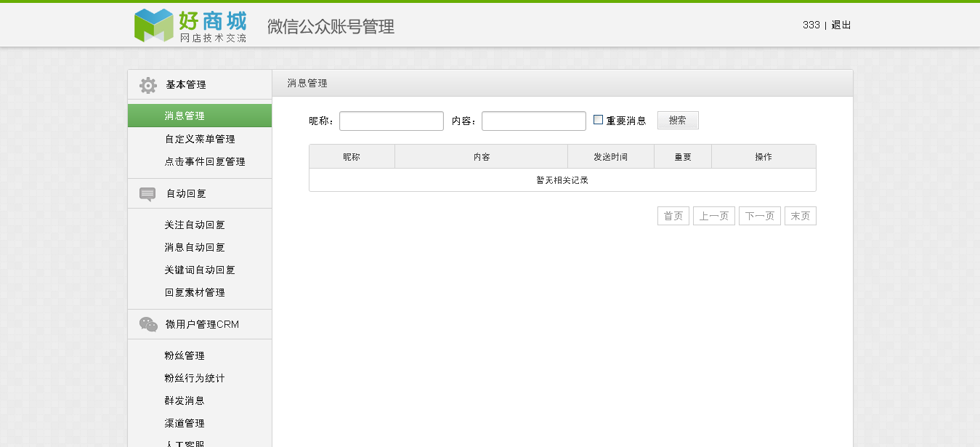Click the chat bubble icon beside 自动回复
Viewport: 980px width, 447px height.
(x=147, y=194)
